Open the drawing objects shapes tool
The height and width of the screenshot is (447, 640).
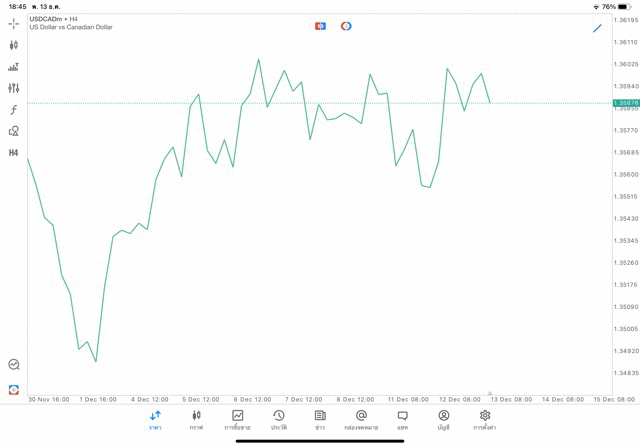13,131
